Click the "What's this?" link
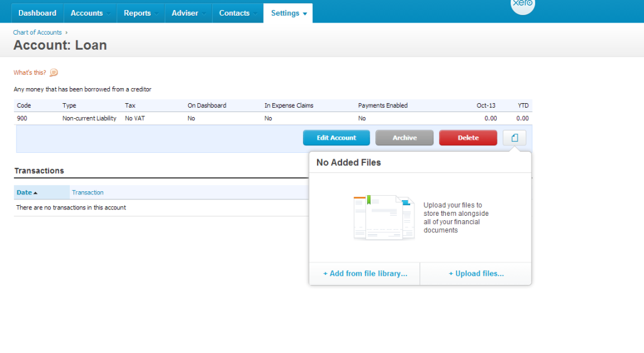The height and width of the screenshot is (353, 644). click(30, 73)
